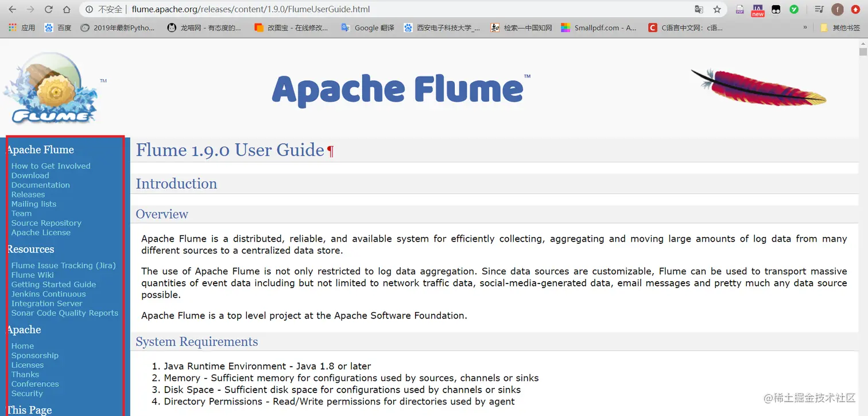The image size is (868, 416).
Task: Click the translate page icon
Action: click(x=699, y=9)
